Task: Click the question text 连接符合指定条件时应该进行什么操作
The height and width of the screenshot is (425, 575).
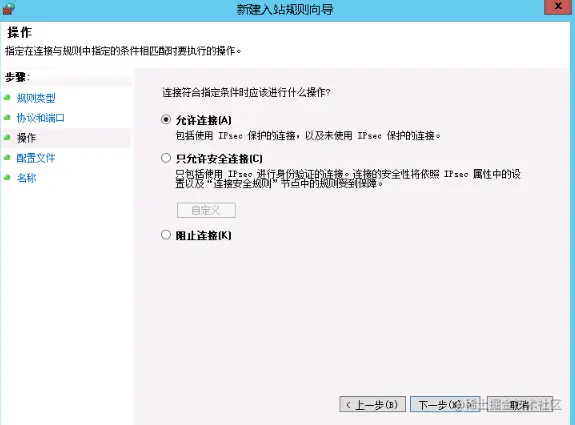Action: click(x=246, y=92)
